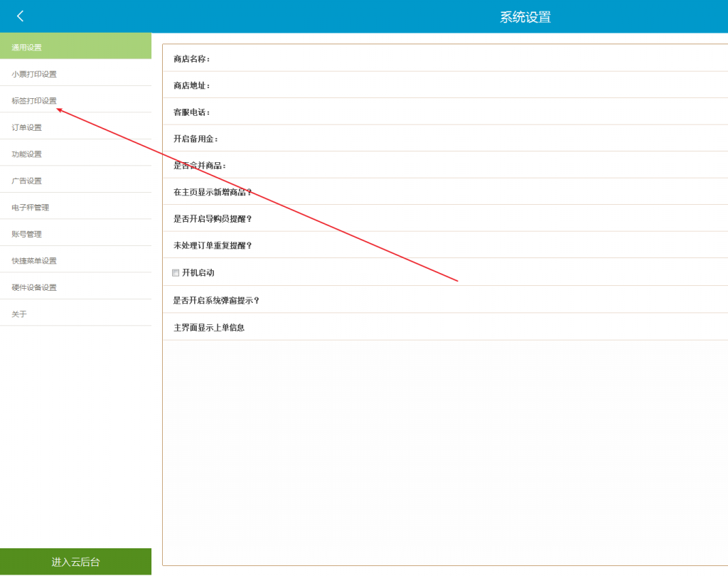Click the 商店地址 row
728x576 pixels.
445,85
